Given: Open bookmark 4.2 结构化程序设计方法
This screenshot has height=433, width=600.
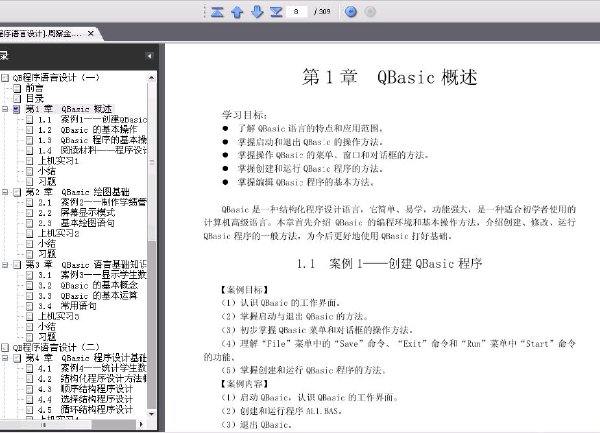Looking at the screenshot, I should [x=92, y=379].
